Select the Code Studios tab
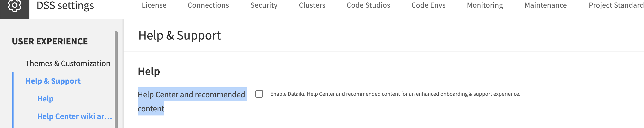Screen dimensions: 644x128 [368, 5]
